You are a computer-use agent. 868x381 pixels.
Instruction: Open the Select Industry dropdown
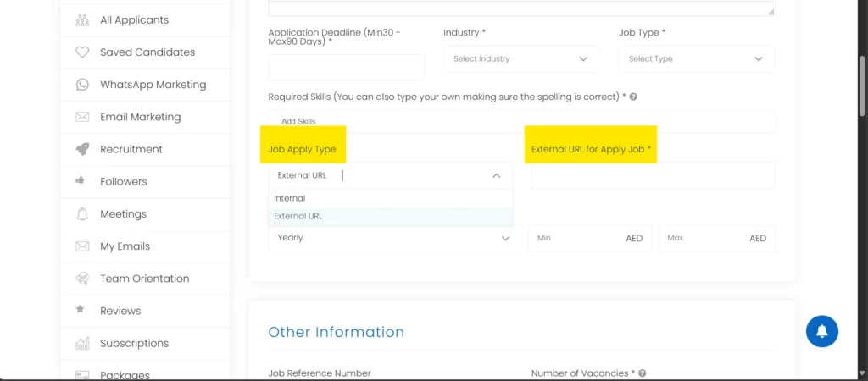pyautogui.click(x=521, y=59)
